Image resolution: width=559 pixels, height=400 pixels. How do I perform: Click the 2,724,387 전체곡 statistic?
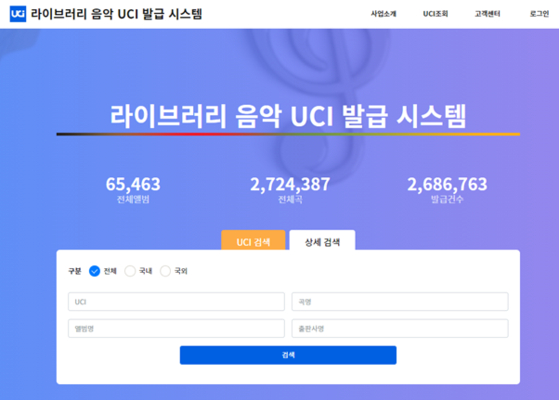290,190
